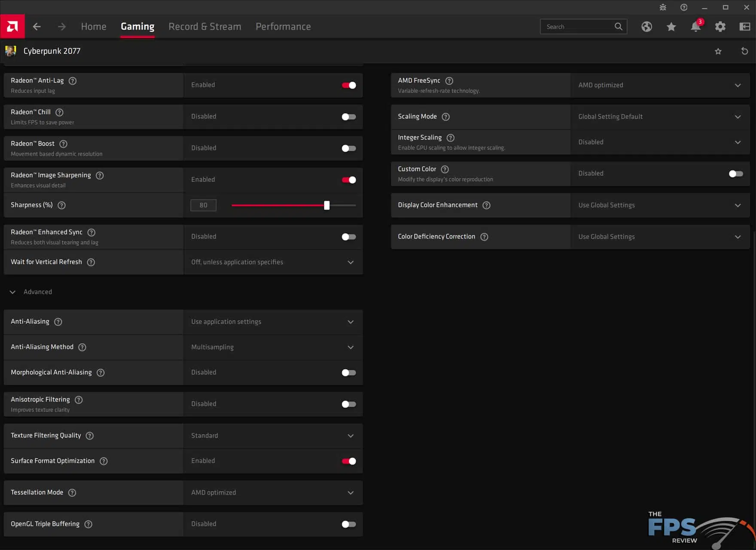
Task: Switch to the Home tab
Action: [94, 27]
